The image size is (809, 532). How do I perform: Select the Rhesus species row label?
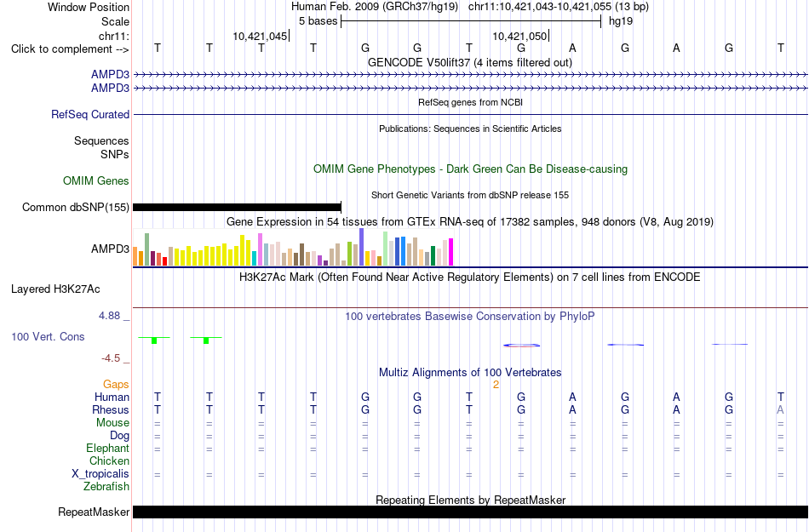(111, 409)
